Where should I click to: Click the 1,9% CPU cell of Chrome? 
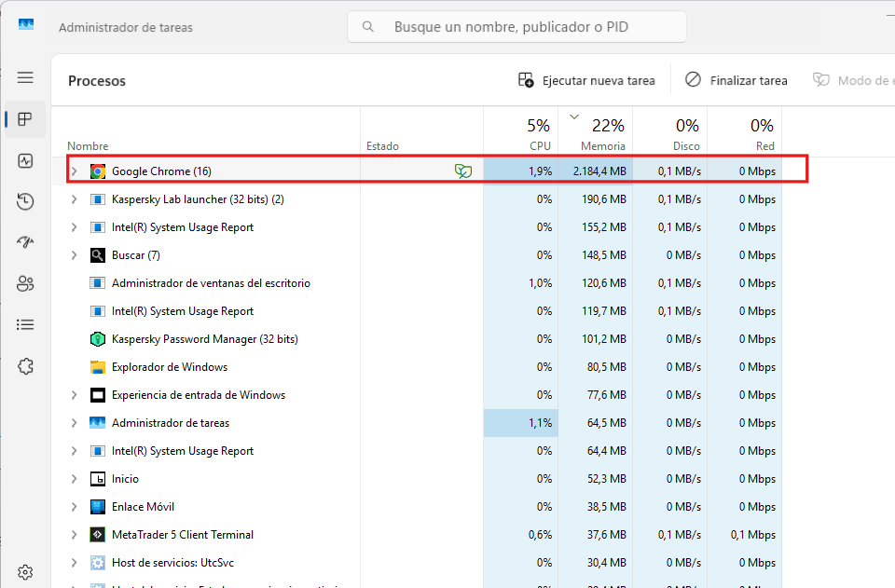[x=520, y=171]
